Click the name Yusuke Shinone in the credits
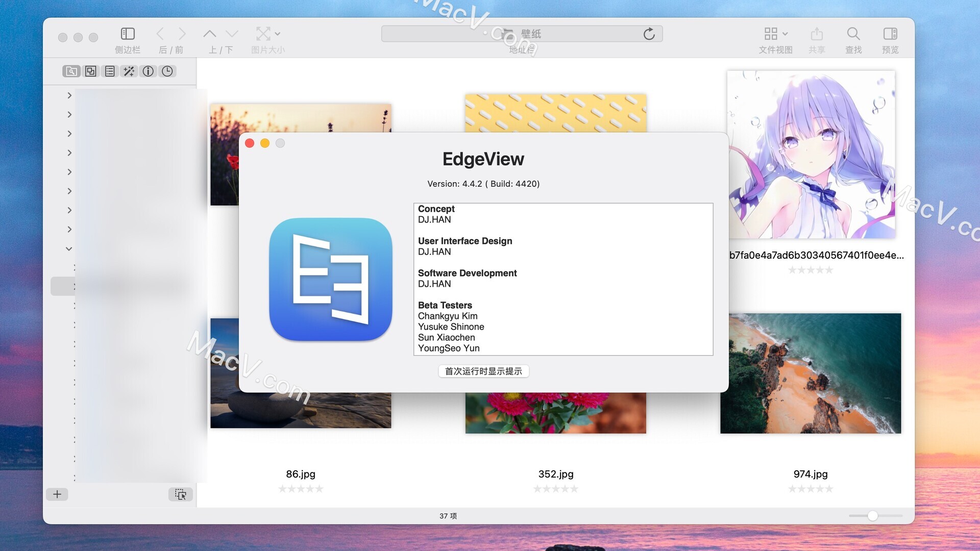Image resolution: width=980 pixels, height=551 pixels. coord(451,327)
